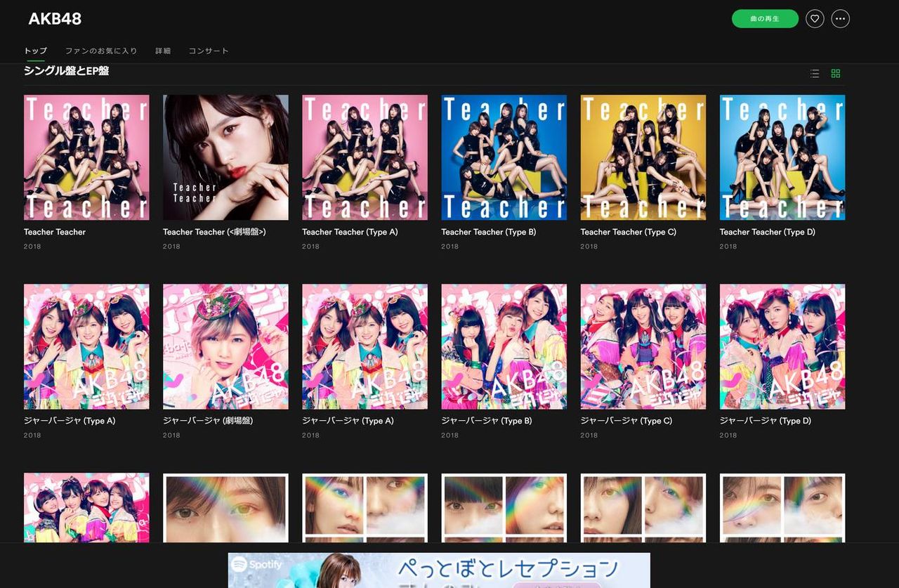Screen dimensions: 899x588
Task: Click the 2018 year under Teacher Teacher (<劇場盤>)
Action: click(171, 247)
